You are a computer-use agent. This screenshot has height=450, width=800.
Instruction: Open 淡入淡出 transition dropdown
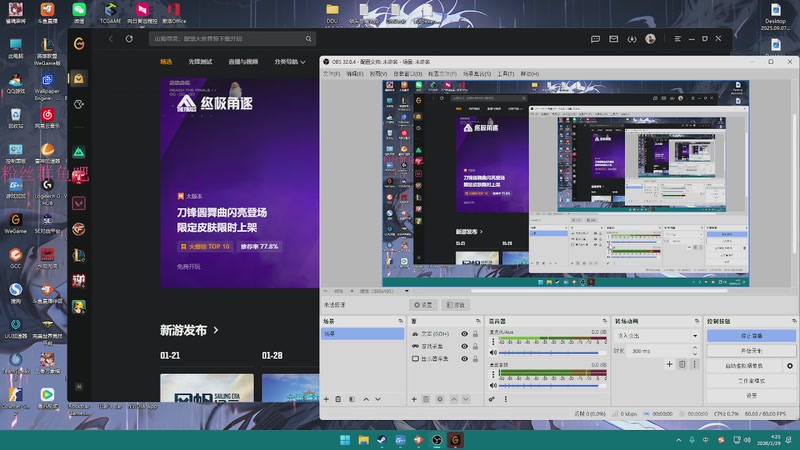[x=658, y=336]
